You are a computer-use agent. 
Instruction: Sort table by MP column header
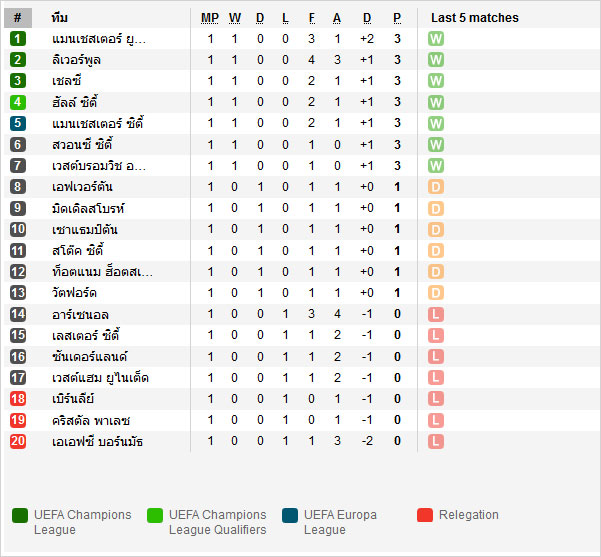tap(210, 18)
